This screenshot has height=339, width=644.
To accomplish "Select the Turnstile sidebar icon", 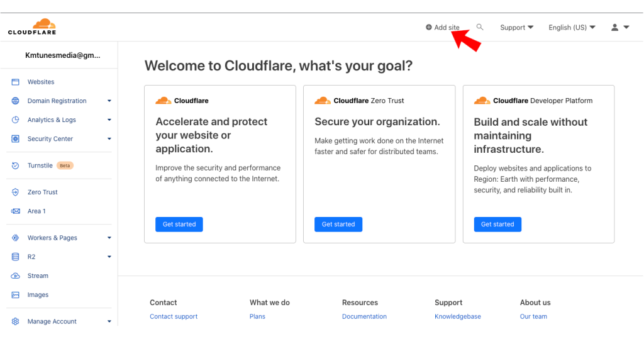I will (15, 165).
